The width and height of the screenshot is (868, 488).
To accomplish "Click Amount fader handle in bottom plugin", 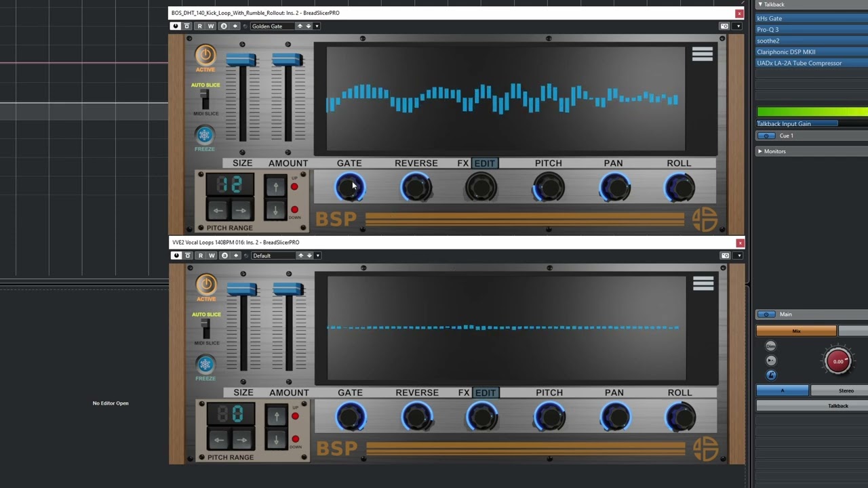I will tap(288, 289).
